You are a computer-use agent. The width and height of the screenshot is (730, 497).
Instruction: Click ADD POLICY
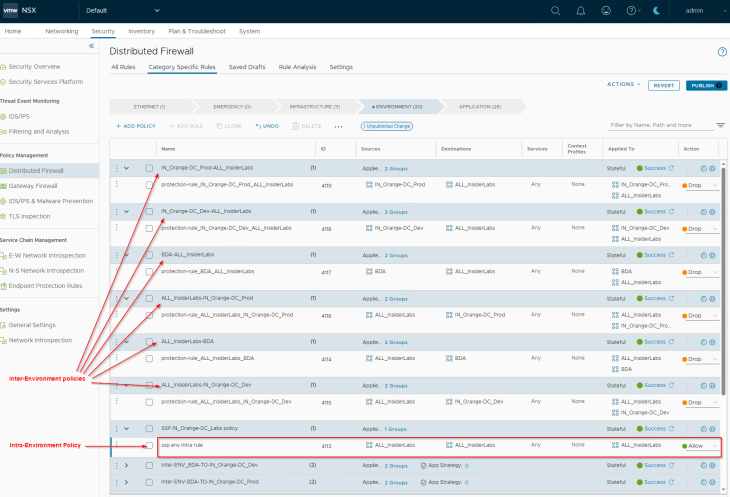pyautogui.click(x=135, y=126)
